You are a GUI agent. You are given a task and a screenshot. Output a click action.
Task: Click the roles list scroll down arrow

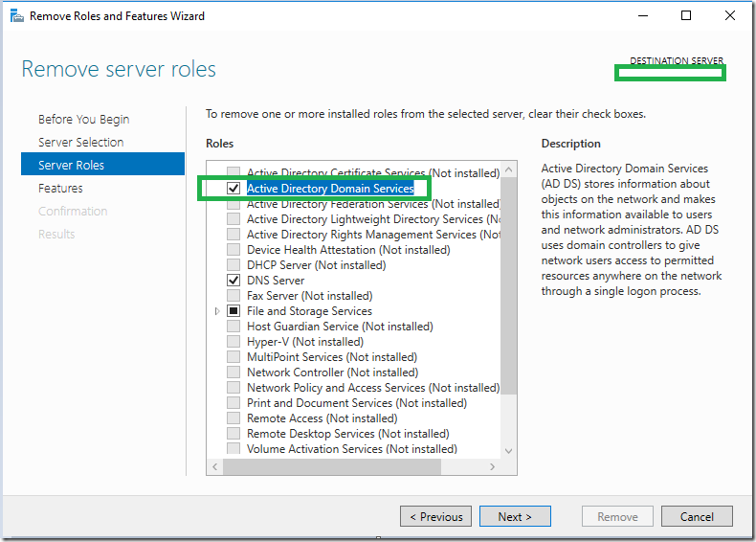509,451
